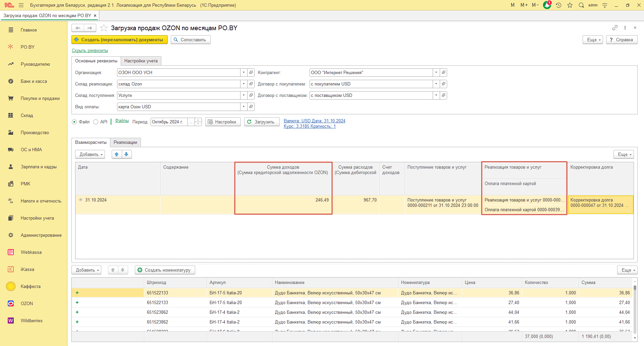Screen dimensions: 644x346
Task: Switch to the Настройки учета tab
Action: (x=141, y=61)
